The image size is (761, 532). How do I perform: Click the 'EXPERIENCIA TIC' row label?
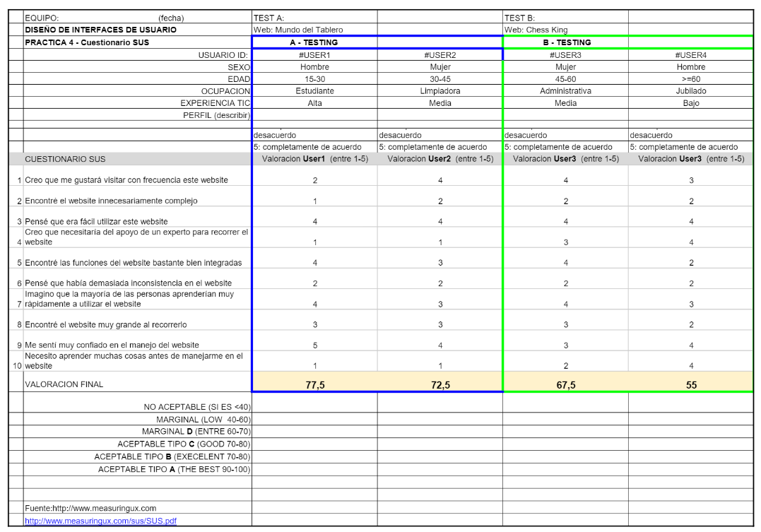215,103
